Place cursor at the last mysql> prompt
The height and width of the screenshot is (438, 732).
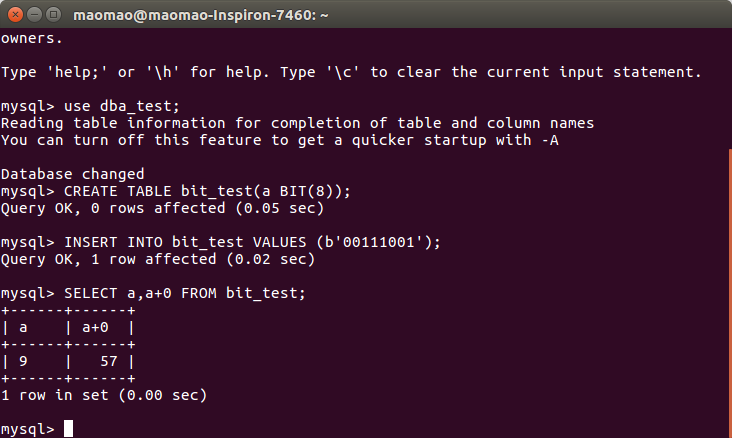(x=69, y=429)
